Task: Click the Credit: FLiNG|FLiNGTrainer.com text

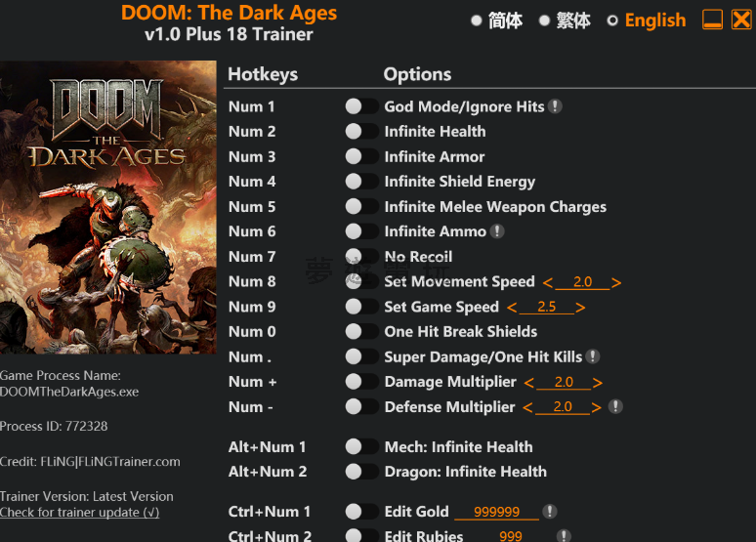Action: pyautogui.click(x=90, y=462)
